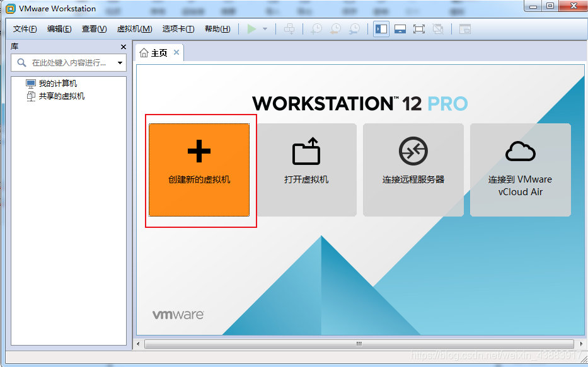Toggle the show library sidebar icon
Image resolution: width=588 pixels, height=367 pixels.
point(381,29)
